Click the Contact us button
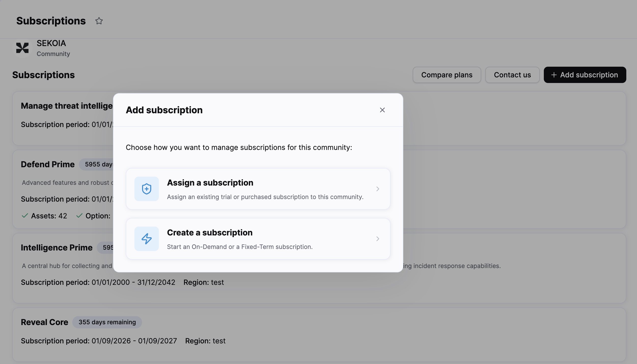The width and height of the screenshot is (637, 364). [x=512, y=75]
